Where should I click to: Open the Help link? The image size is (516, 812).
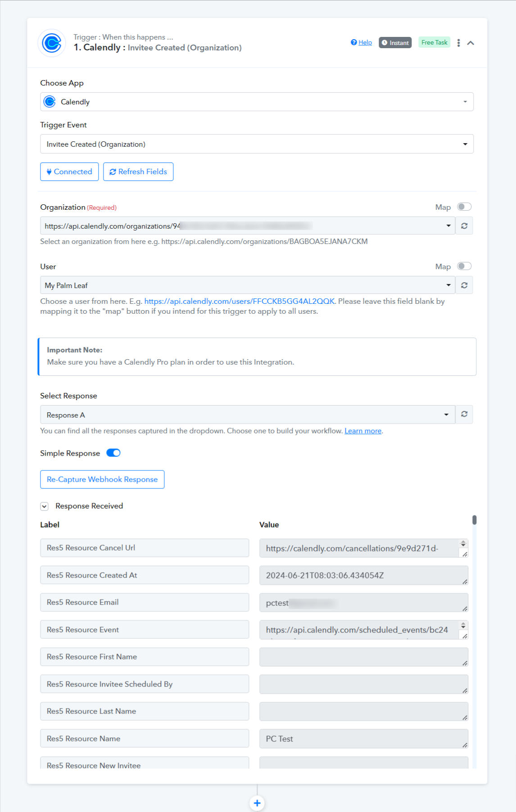pos(362,42)
